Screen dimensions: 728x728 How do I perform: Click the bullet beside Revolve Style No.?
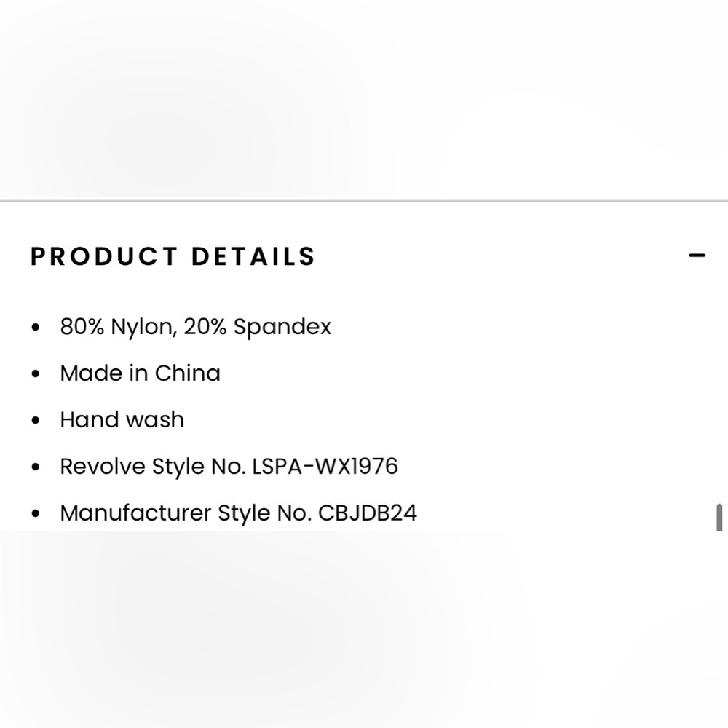[36, 467]
